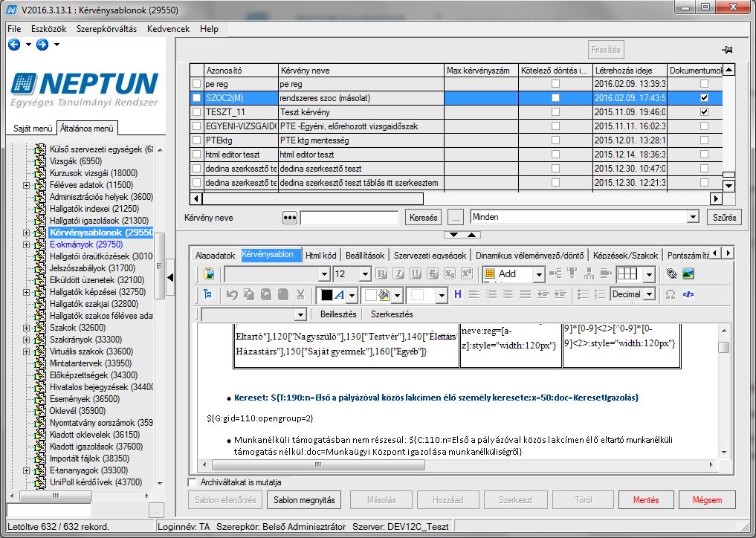Open the Eszközök menu

[49, 29]
